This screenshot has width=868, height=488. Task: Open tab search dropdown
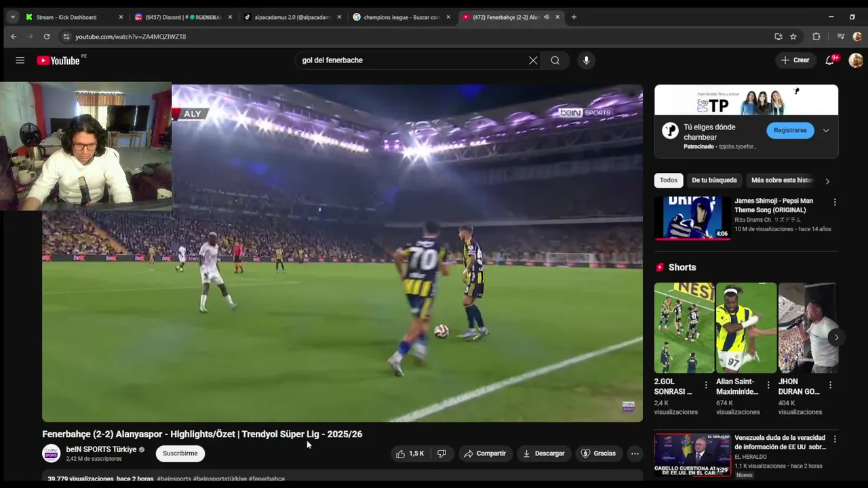pyautogui.click(x=12, y=17)
